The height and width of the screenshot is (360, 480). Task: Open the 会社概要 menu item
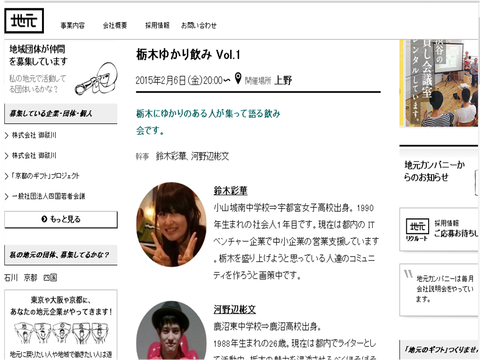pyautogui.click(x=115, y=25)
